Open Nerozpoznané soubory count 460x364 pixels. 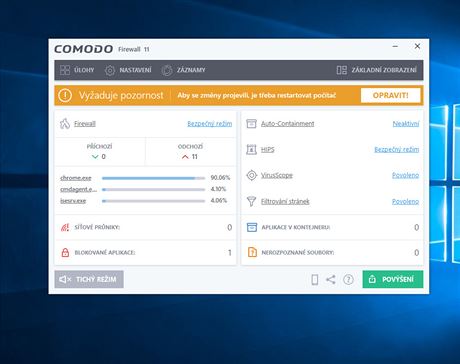tap(416, 253)
